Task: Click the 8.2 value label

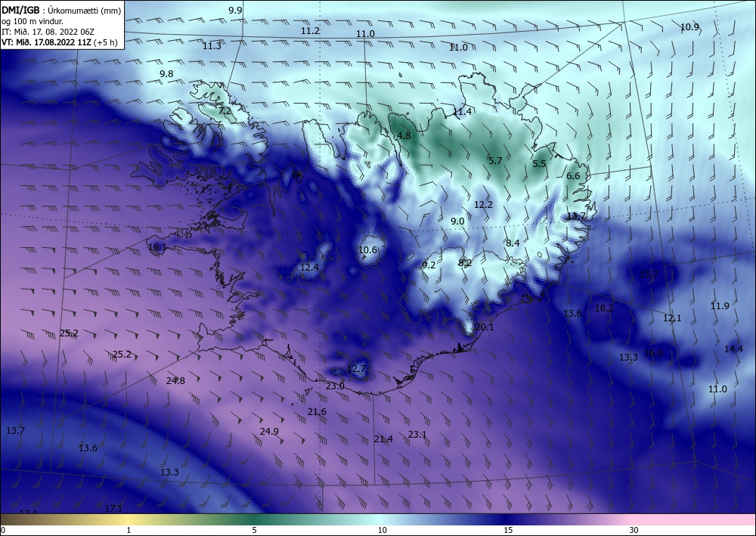Action: [465, 262]
